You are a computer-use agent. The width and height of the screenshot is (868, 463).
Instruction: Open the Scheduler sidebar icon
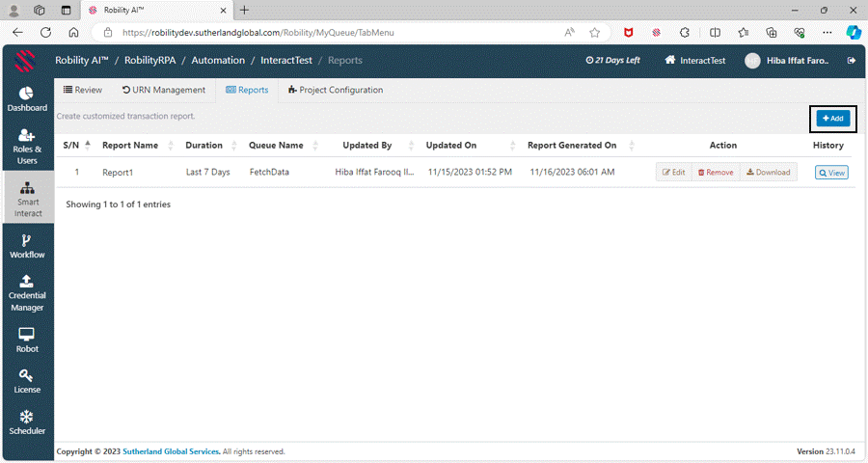(x=27, y=422)
